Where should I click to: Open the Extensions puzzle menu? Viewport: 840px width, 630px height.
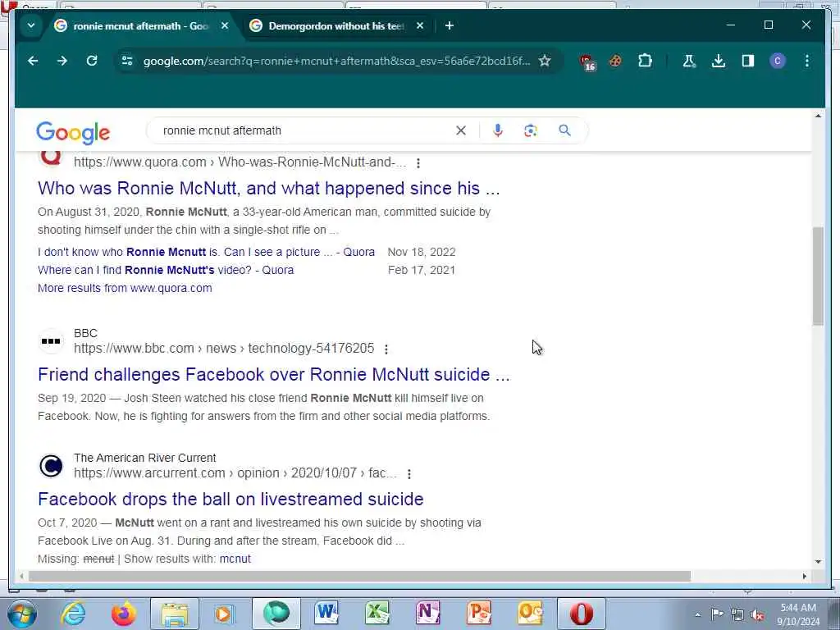pos(645,61)
